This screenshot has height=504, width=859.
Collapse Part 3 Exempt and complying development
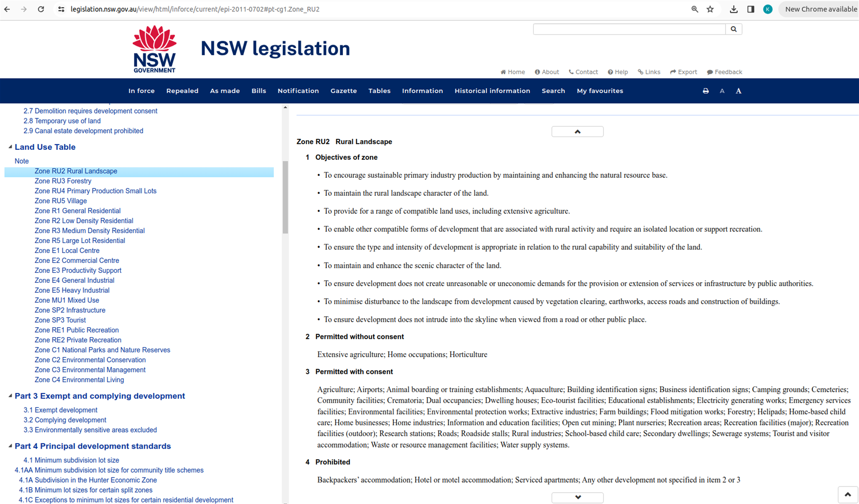click(x=10, y=396)
